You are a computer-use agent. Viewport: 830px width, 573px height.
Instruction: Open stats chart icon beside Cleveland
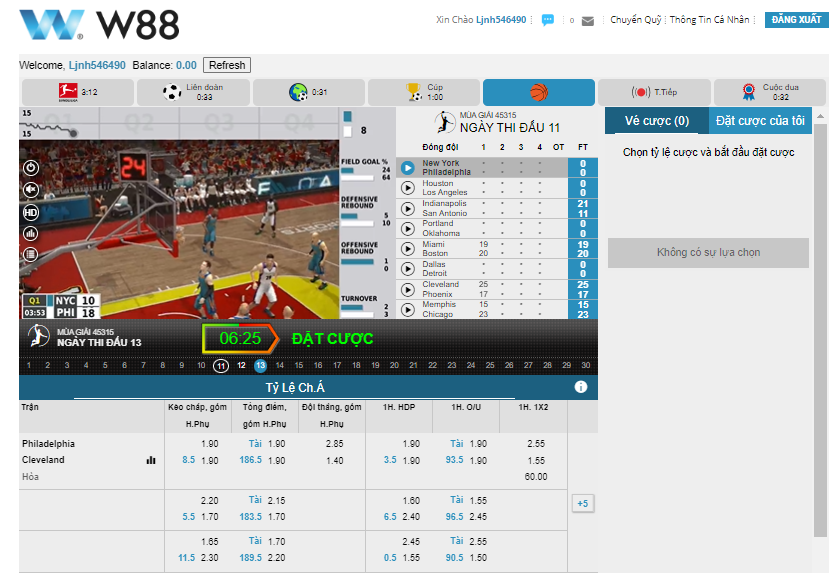pyautogui.click(x=151, y=460)
